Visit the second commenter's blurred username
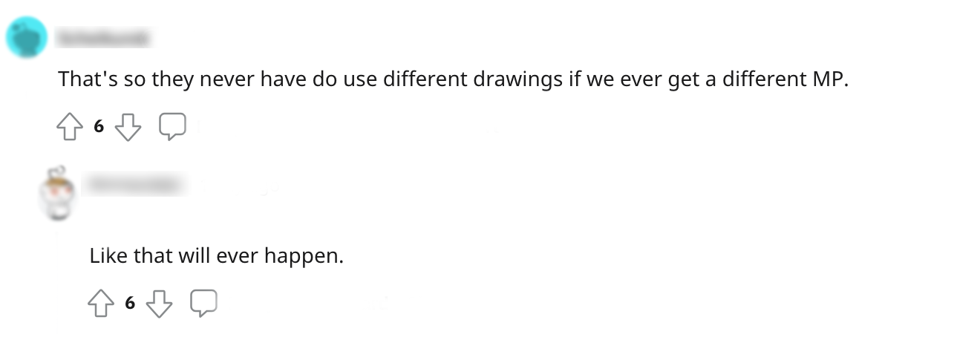The image size is (980, 340). 131,183
